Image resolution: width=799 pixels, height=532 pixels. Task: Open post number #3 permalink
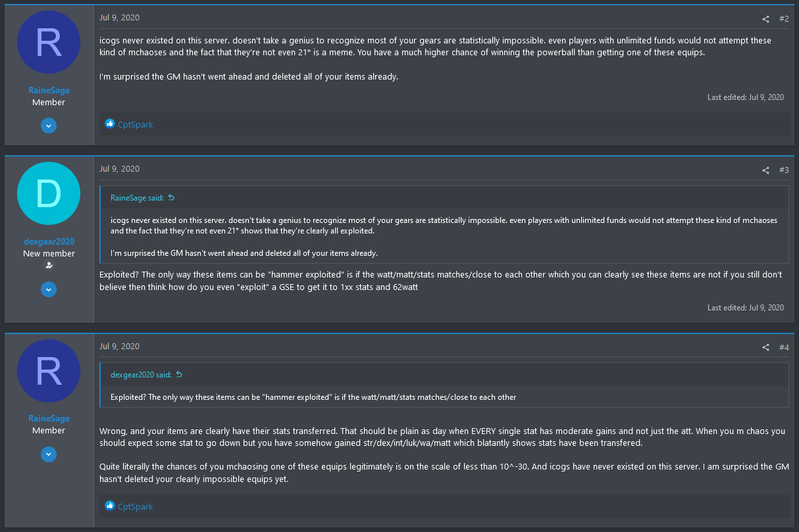784,170
